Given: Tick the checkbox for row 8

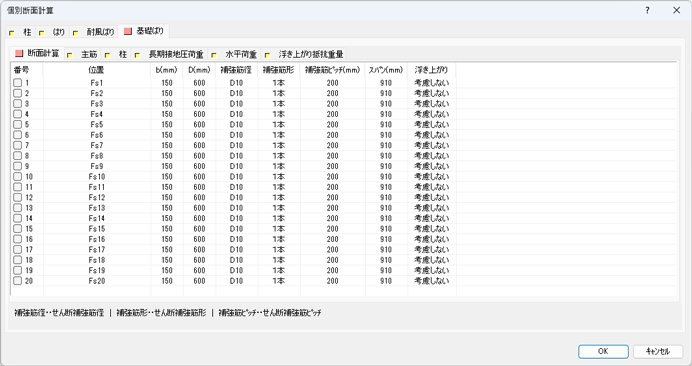Looking at the screenshot, I should click(x=17, y=155).
